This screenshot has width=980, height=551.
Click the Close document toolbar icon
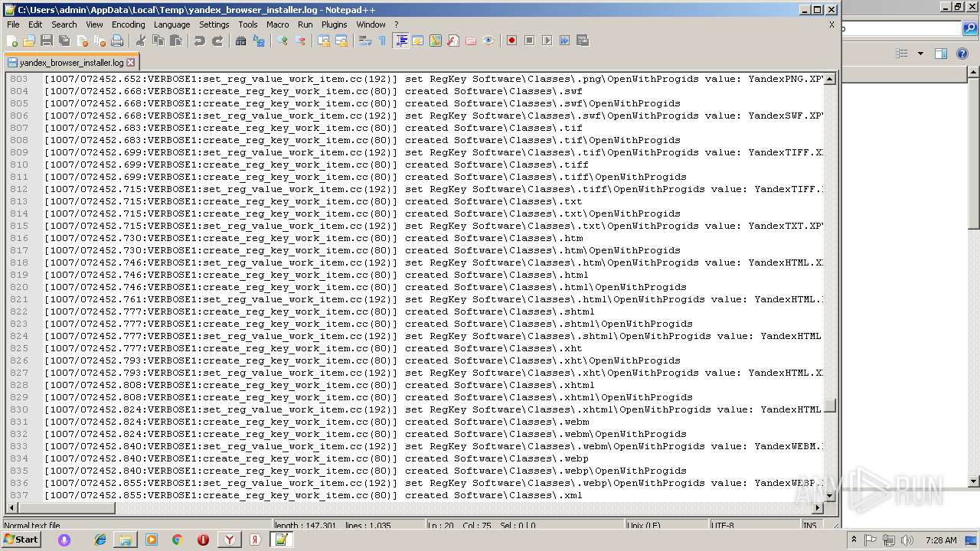(82, 41)
